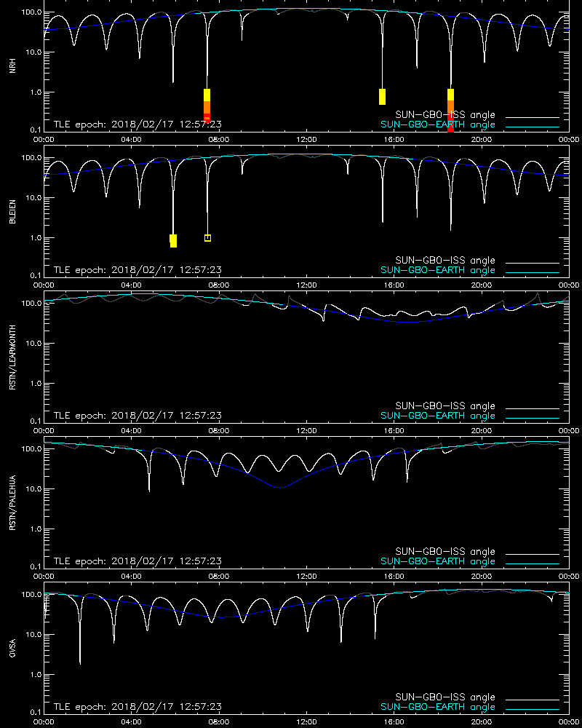Click SUN-GBO-ISS angle legend text in RSTN/PALEHUA panel

click(x=445, y=552)
